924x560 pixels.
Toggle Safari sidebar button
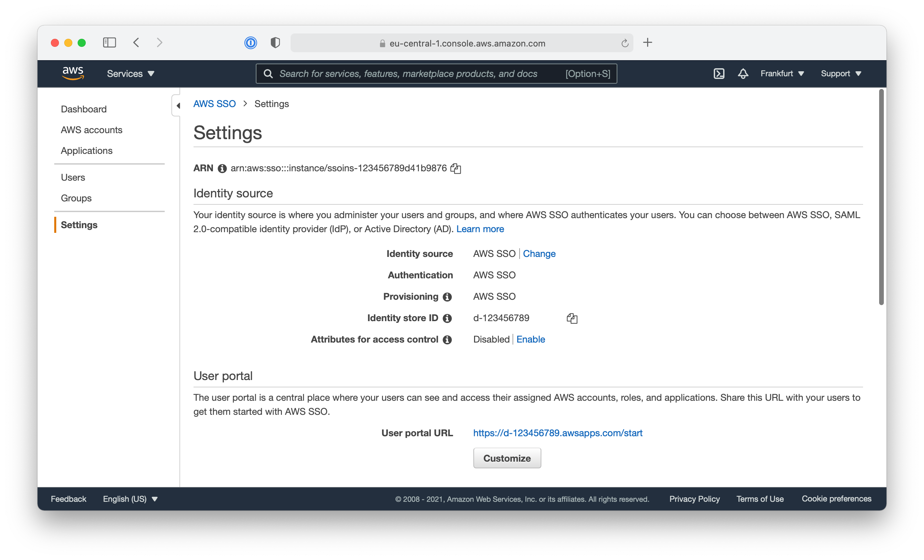click(109, 43)
